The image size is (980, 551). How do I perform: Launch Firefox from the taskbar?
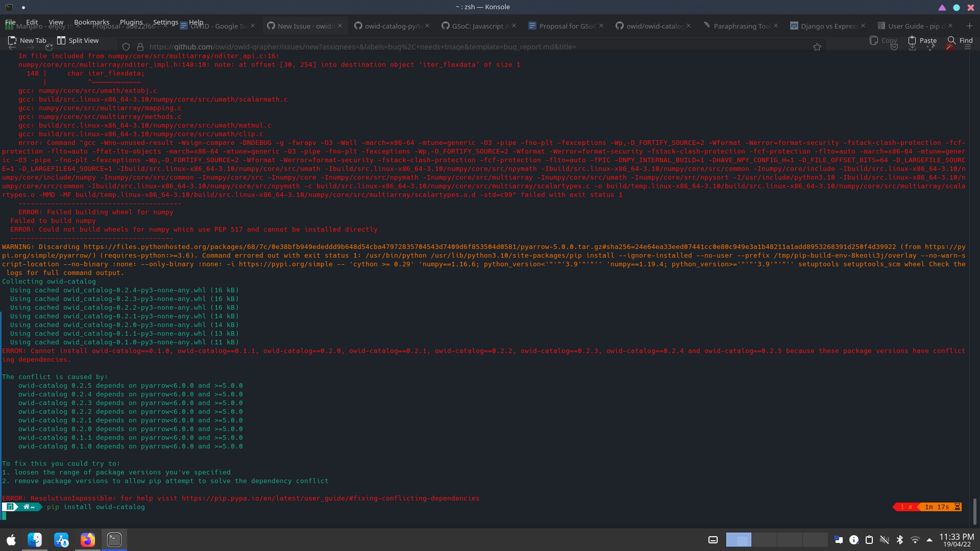click(x=88, y=539)
